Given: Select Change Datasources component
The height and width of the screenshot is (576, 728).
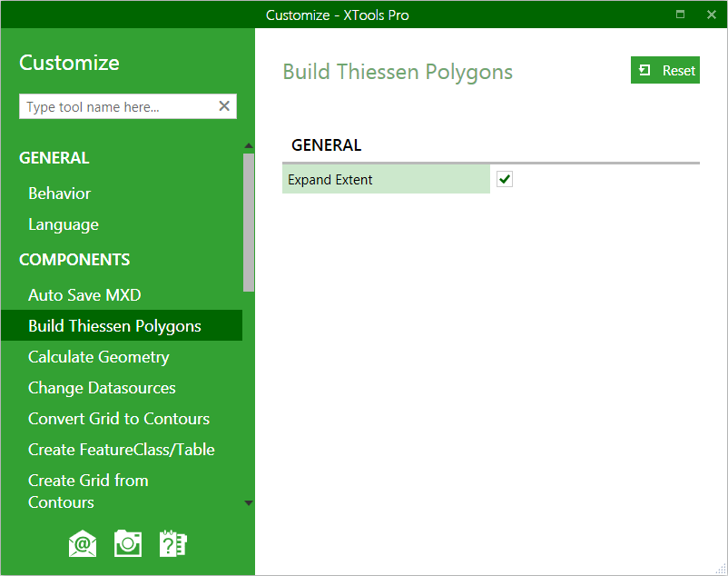Looking at the screenshot, I should pos(102,388).
